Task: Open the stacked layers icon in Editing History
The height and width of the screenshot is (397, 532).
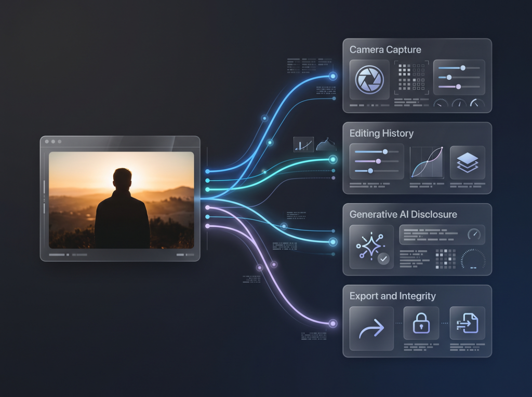Action: [467, 162]
